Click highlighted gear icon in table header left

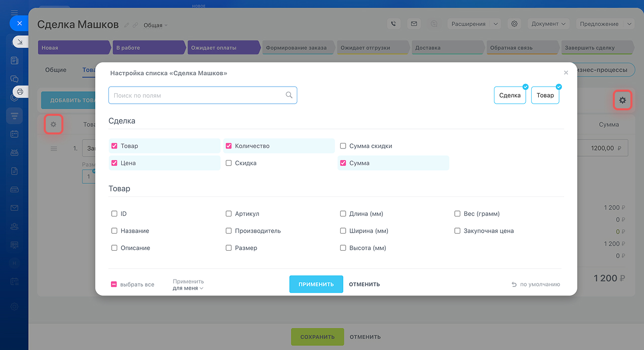[x=53, y=124]
